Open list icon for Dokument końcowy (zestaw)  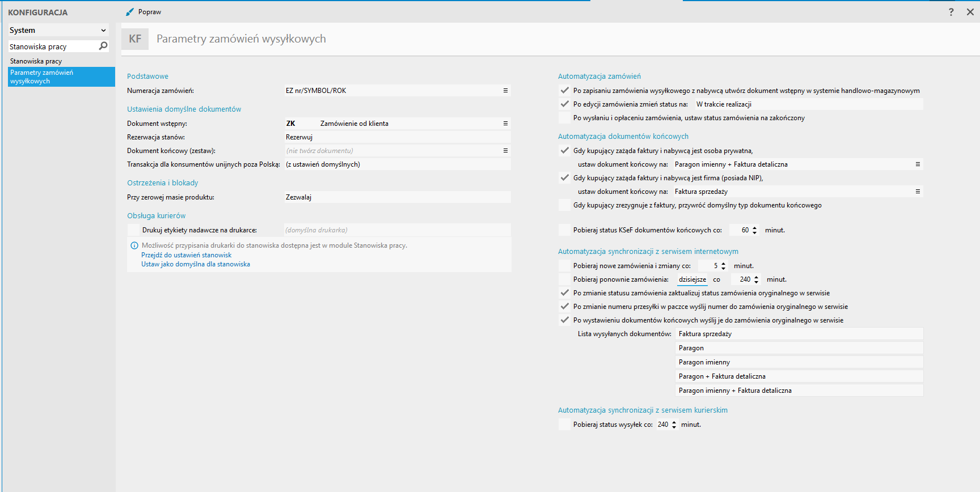tap(505, 151)
